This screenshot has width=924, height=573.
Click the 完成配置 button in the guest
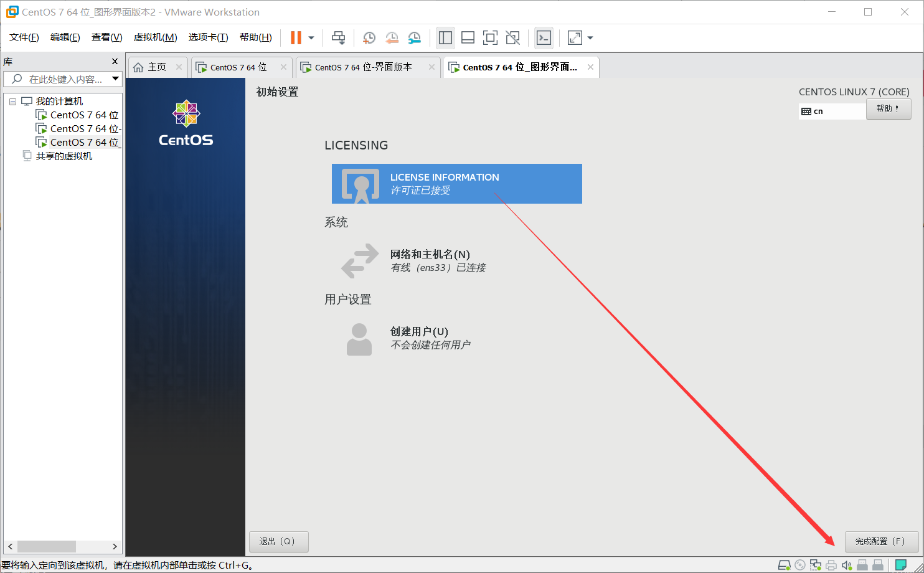tap(881, 541)
